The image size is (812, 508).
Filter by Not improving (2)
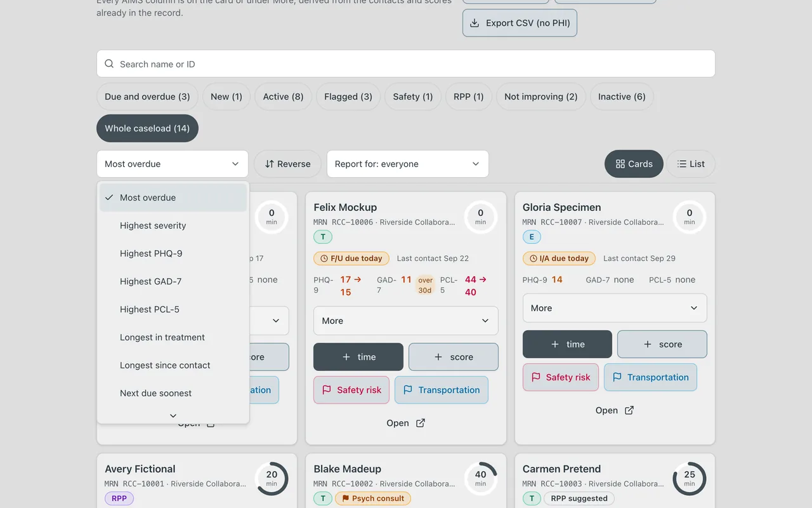pos(541,97)
